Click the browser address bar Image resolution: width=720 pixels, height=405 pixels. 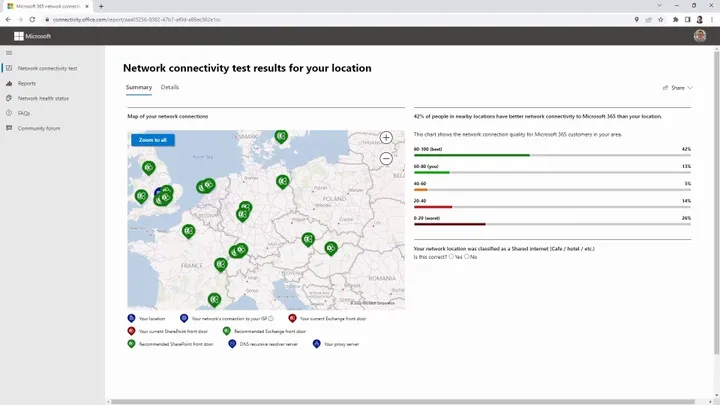340,19
